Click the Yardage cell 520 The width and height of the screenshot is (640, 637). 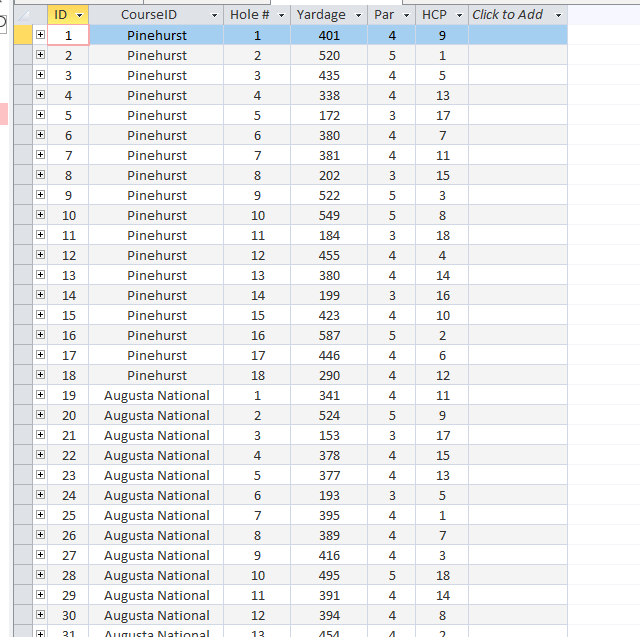pos(329,55)
